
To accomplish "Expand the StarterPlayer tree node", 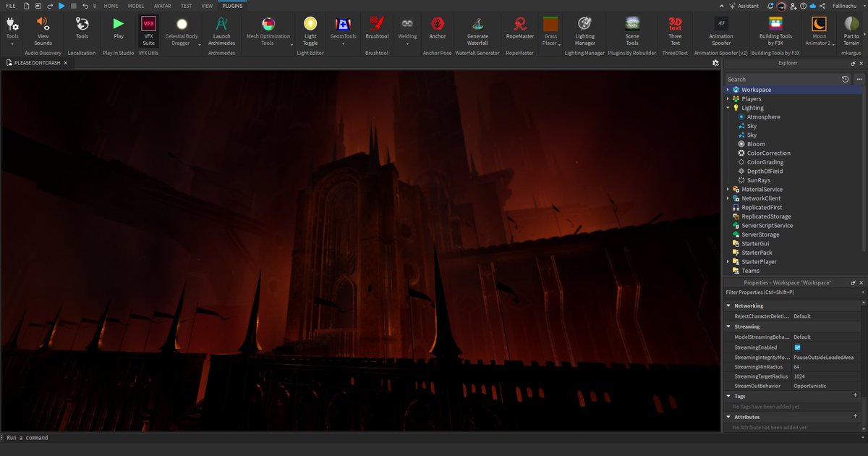I will click(x=728, y=261).
